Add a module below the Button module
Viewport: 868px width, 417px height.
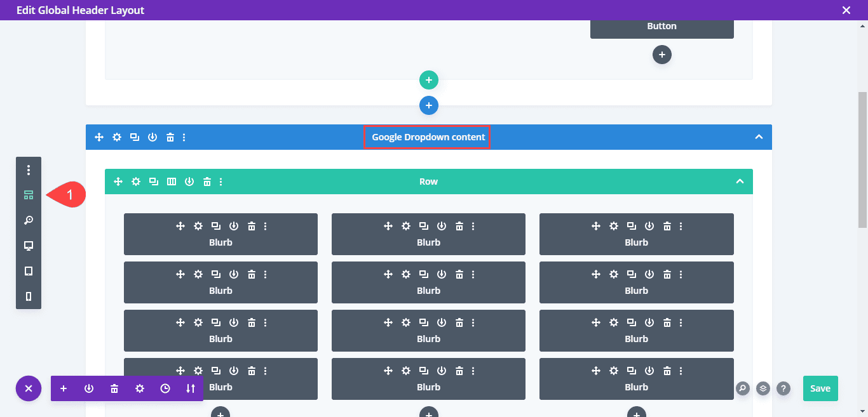(x=662, y=55)
